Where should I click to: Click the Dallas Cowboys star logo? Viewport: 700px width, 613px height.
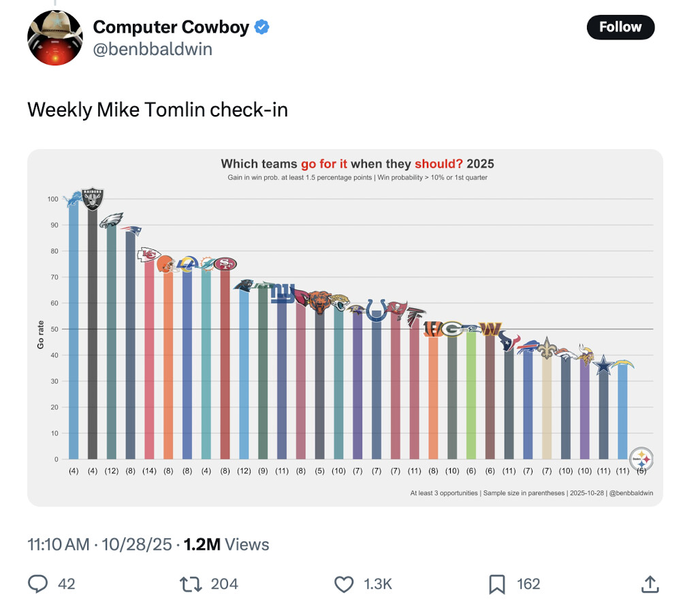pos(603,365)
